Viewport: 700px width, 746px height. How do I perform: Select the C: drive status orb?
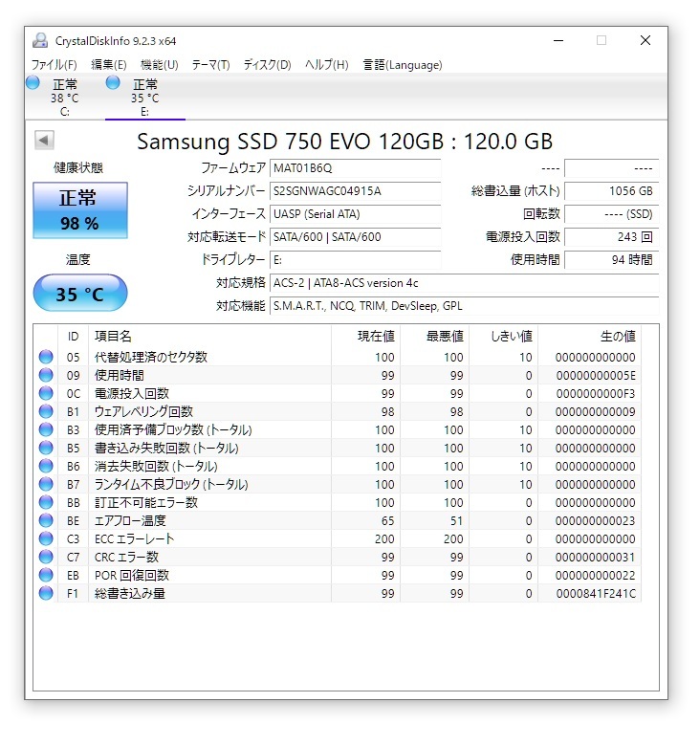[x=33, y=83]
